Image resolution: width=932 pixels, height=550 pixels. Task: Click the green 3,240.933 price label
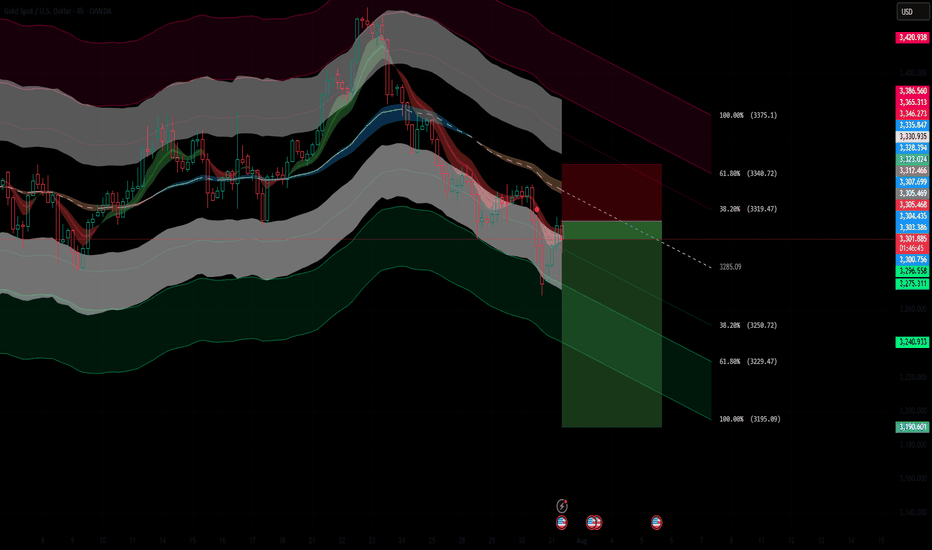[x=912, y=342]
